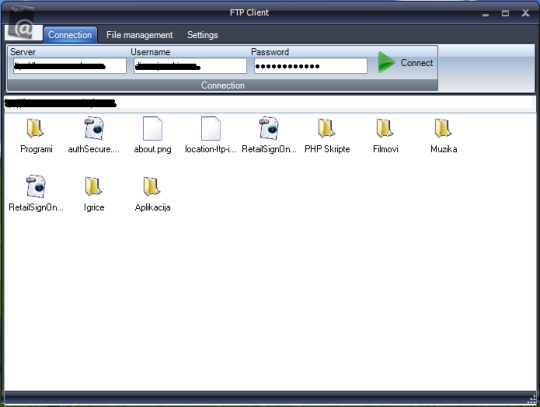Open the Igrice folder

pos(93,186)
